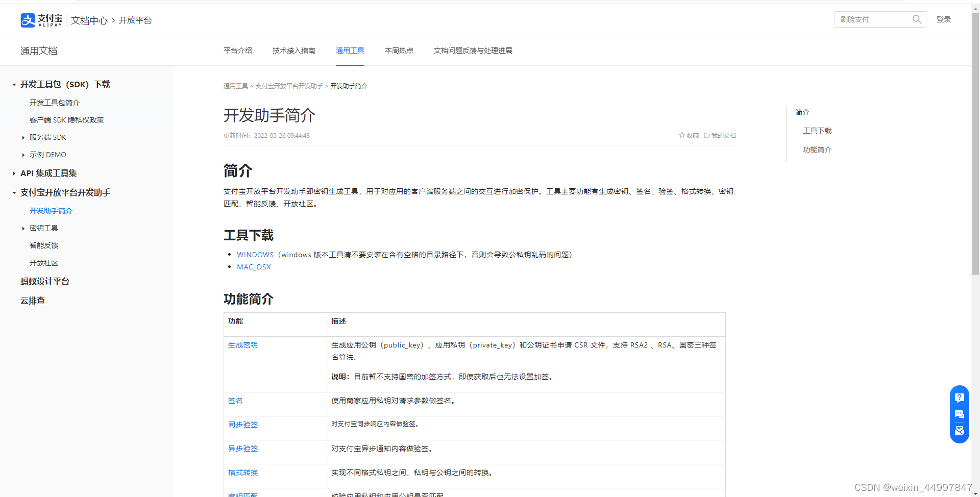Screen dimensions: 980x497
Task: Open the 同步验签 function link
Action: tap(243, 425)
